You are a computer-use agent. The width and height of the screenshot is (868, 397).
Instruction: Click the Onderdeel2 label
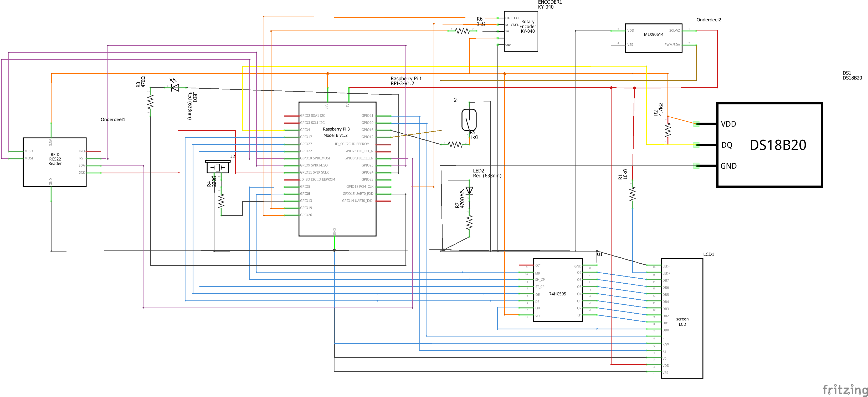pos(709,19)
